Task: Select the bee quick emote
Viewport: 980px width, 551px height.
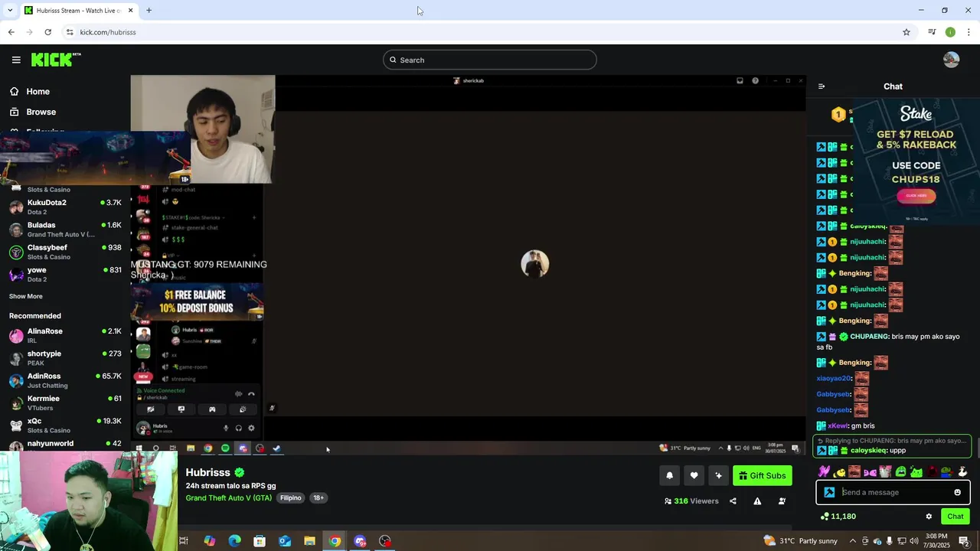Action: click(839, 472)
